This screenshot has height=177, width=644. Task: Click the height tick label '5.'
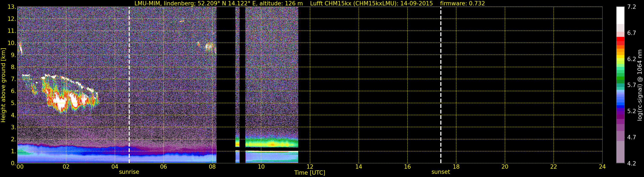click(13, 103)
